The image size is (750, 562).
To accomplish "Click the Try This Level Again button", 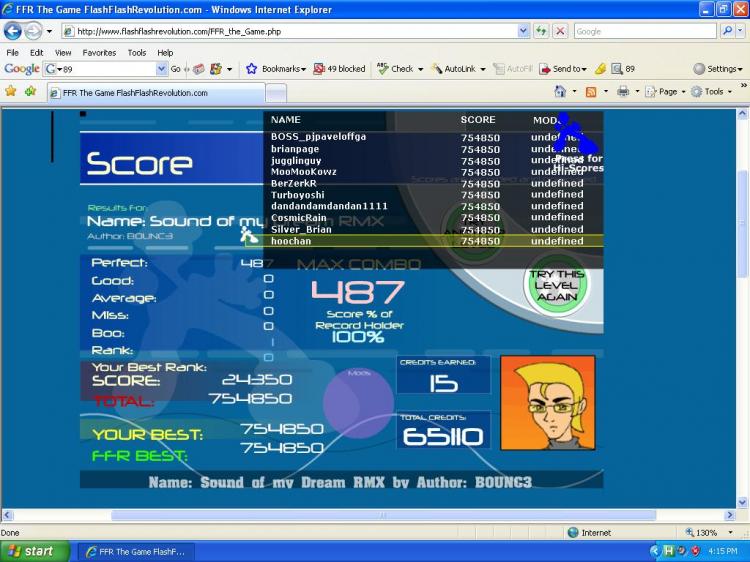I will (556, 286).
